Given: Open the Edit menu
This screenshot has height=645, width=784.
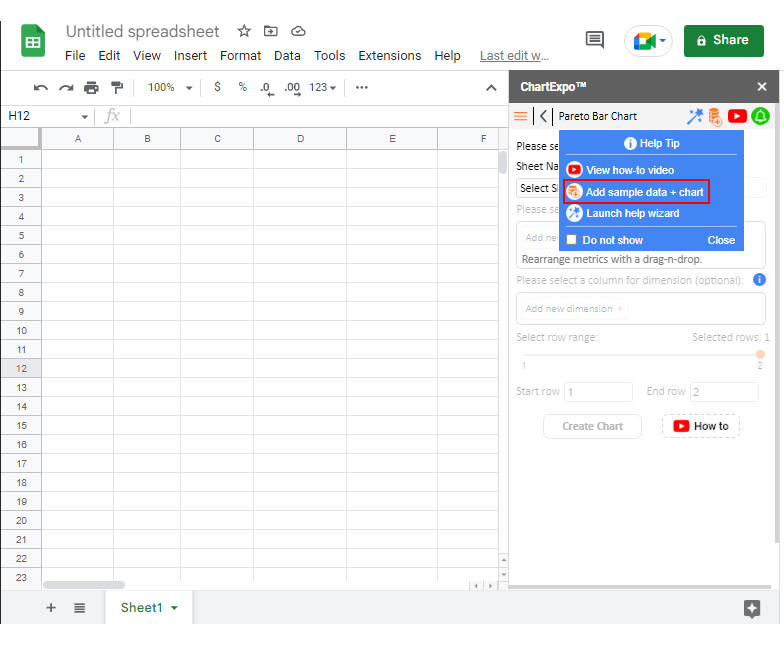Looking at the screenshot, I should [x=109, y=56].
